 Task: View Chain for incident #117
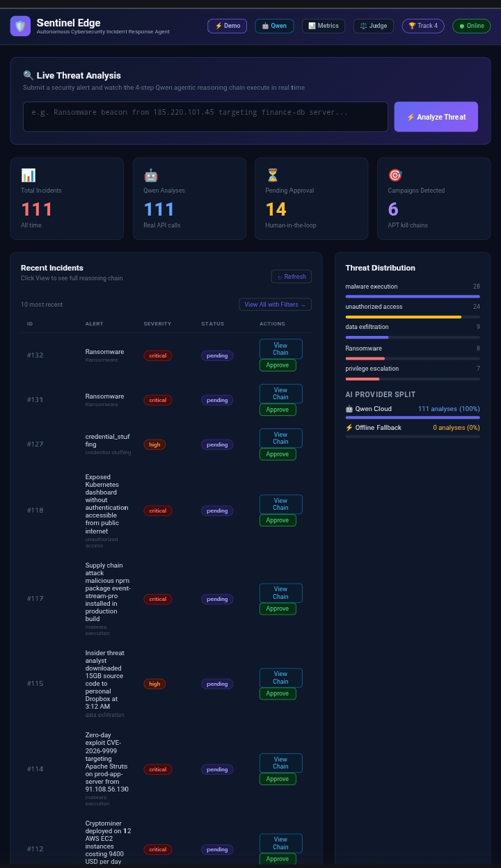coord(280,592)
